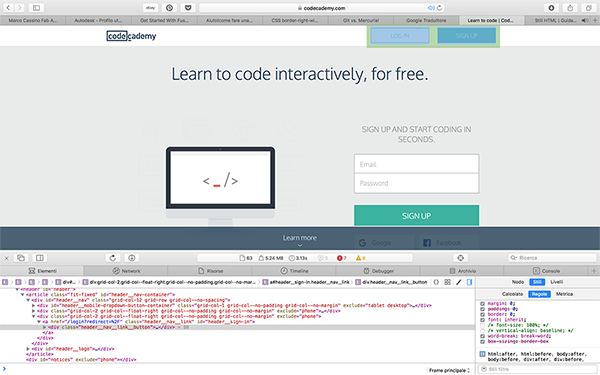Screen dimensions: 600x375
Task: Add a new Safari tab
Action: click(595, 20)
